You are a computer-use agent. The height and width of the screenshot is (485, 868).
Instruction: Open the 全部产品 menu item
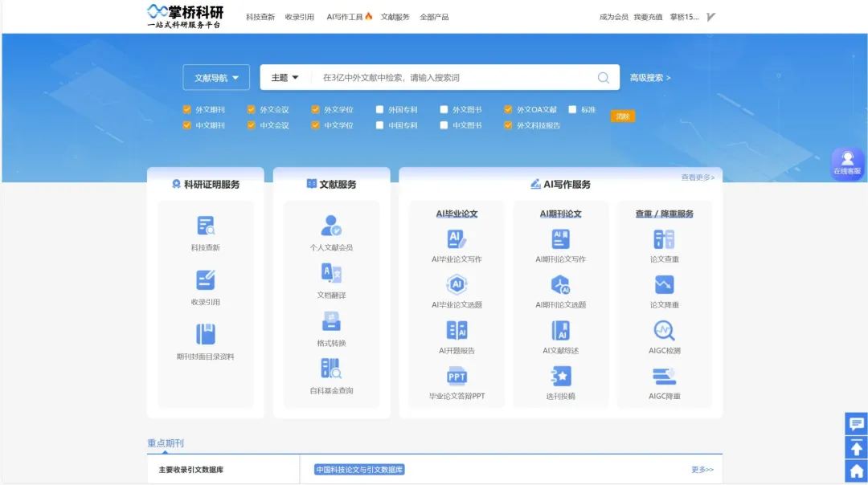pyautogui.click(x=434, y=17)
